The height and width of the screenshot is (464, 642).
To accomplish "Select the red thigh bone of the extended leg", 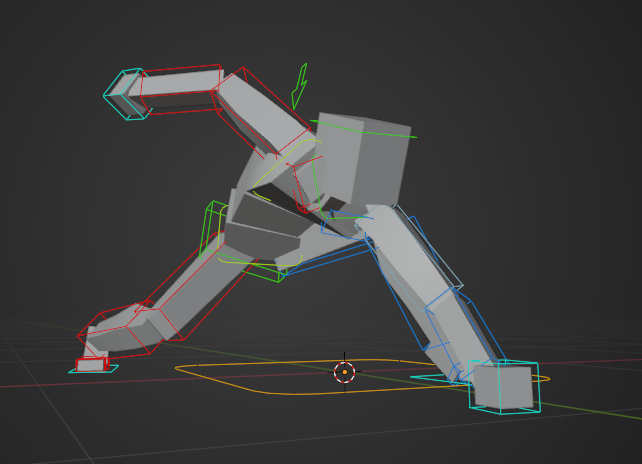I will pyautogui.click(x=201, y=287).
